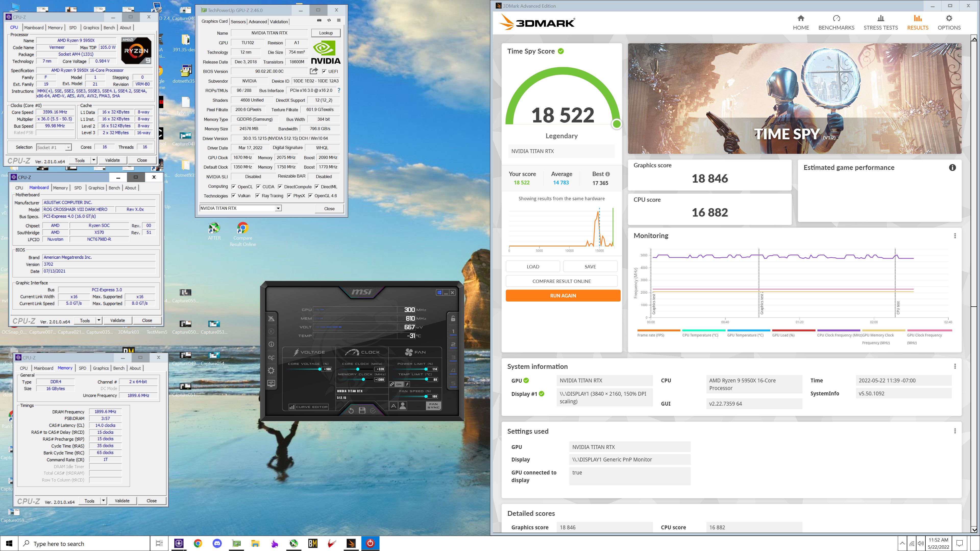
Task: Select Afterburner profile slot 2
Action: point(453,345)
